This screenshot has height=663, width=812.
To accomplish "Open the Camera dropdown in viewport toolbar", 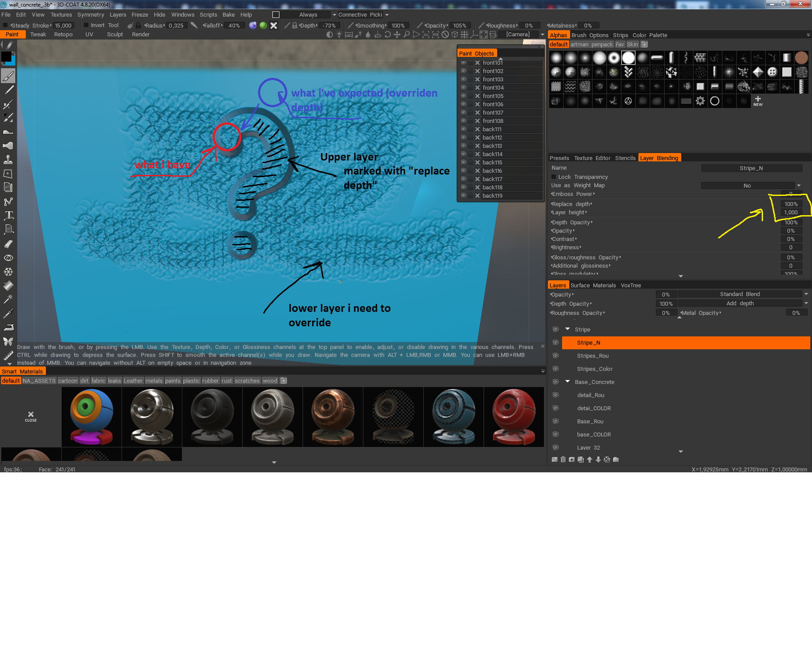I will (542, 35).
